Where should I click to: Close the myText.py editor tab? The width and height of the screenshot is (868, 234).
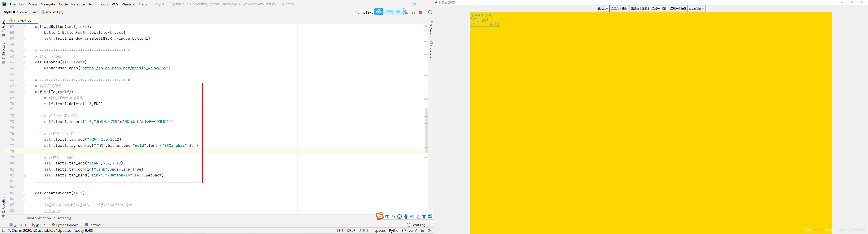(35, 20)
